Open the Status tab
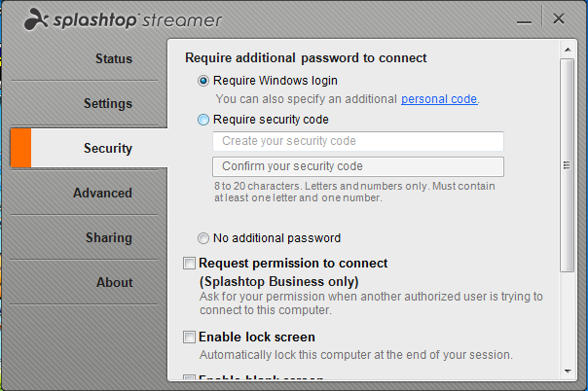This screenshot has height=391, width=588. pos(114,58)
